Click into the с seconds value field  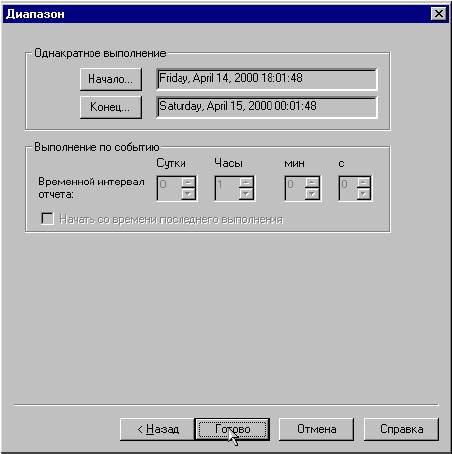pyautogui.click(x=348, y=188)
